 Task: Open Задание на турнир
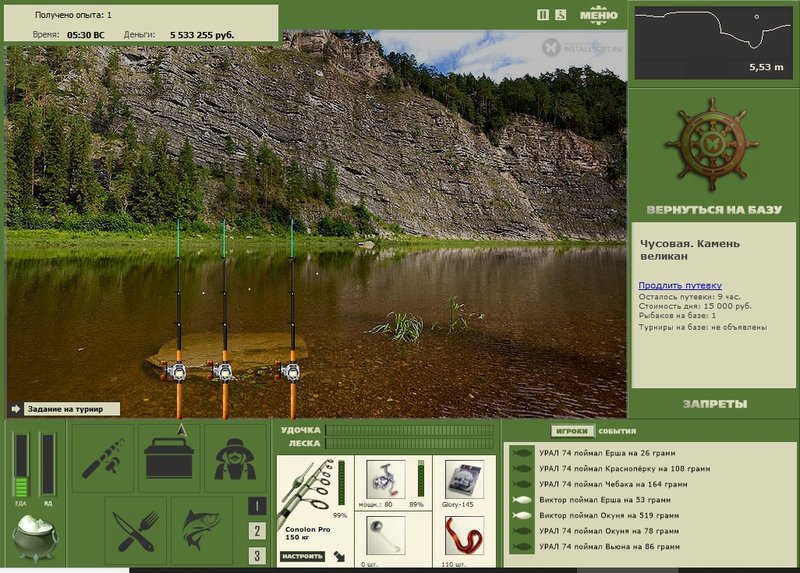(71, 409)
